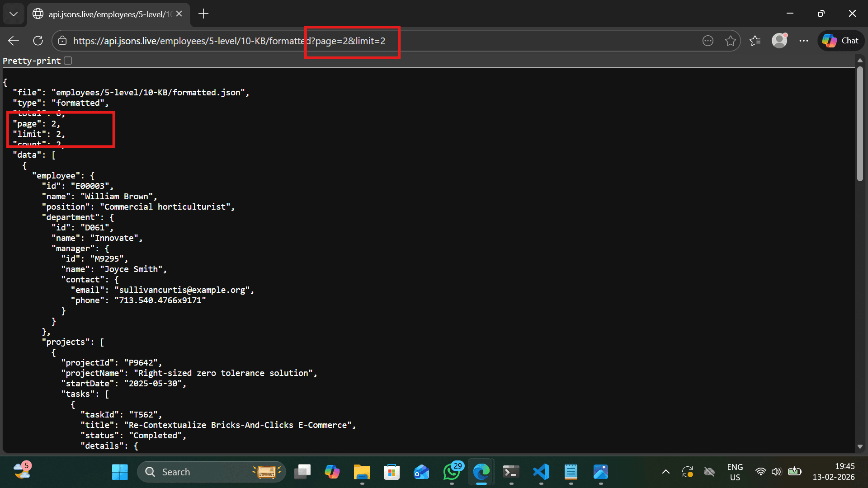
Task: Click the address bar URL
Action: point(229,41)
